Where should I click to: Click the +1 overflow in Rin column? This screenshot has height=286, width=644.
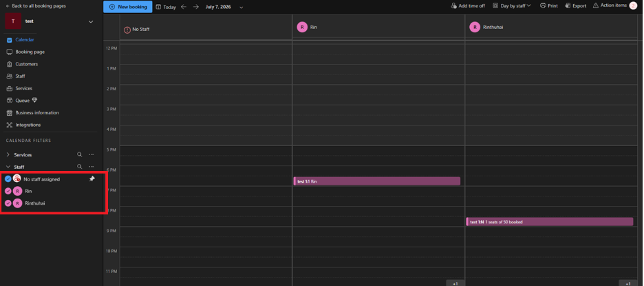coord(455,283)
